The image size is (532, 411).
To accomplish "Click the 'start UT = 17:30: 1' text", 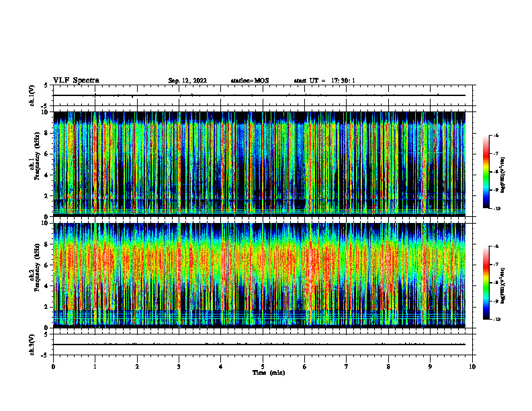I will 324,81.
